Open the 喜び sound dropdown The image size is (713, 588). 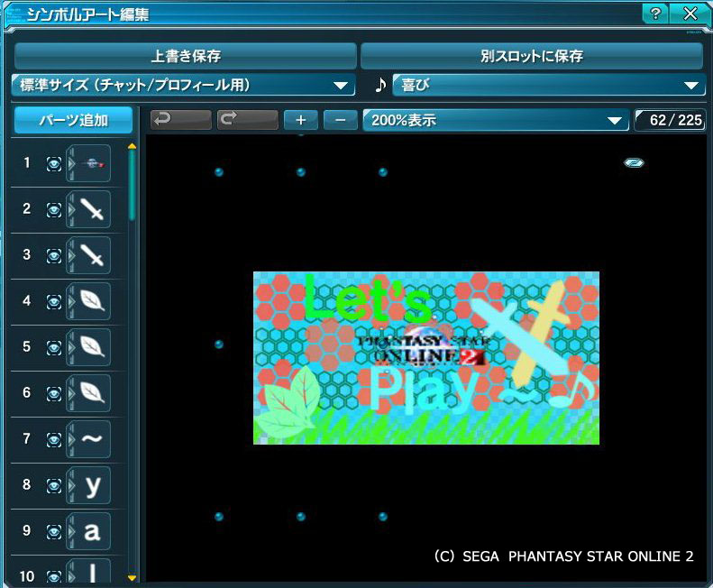coord(549,85)
